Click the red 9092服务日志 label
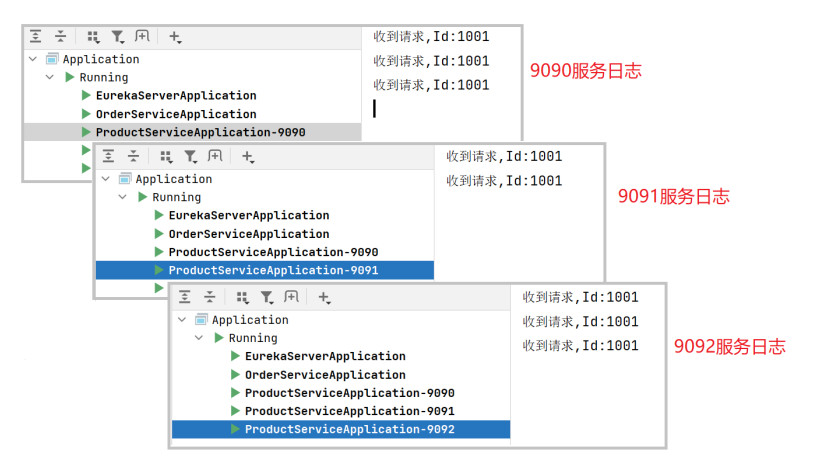The image size is (824, 470). pos(730,346)
